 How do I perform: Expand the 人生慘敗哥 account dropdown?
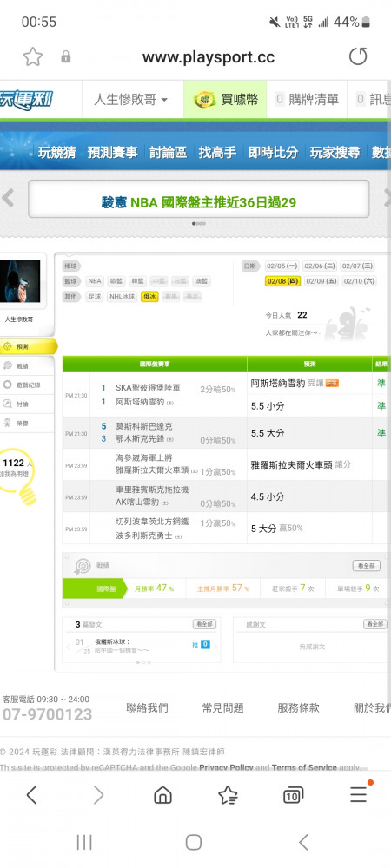click(x=130, y=100)
